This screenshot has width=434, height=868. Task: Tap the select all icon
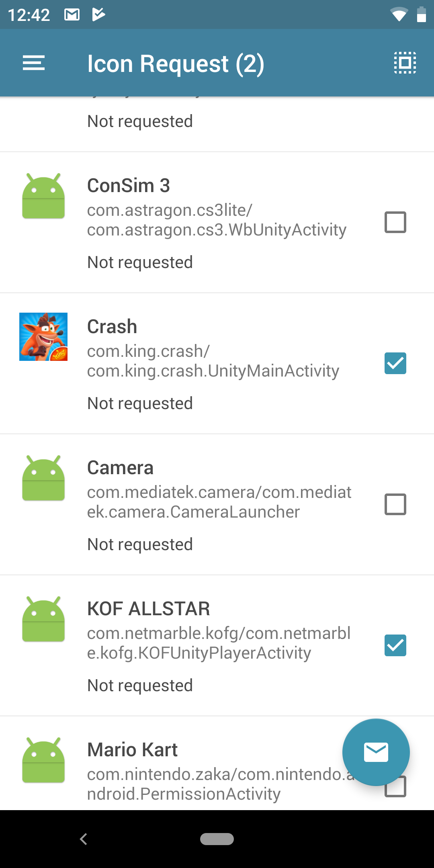click(405, 63)
